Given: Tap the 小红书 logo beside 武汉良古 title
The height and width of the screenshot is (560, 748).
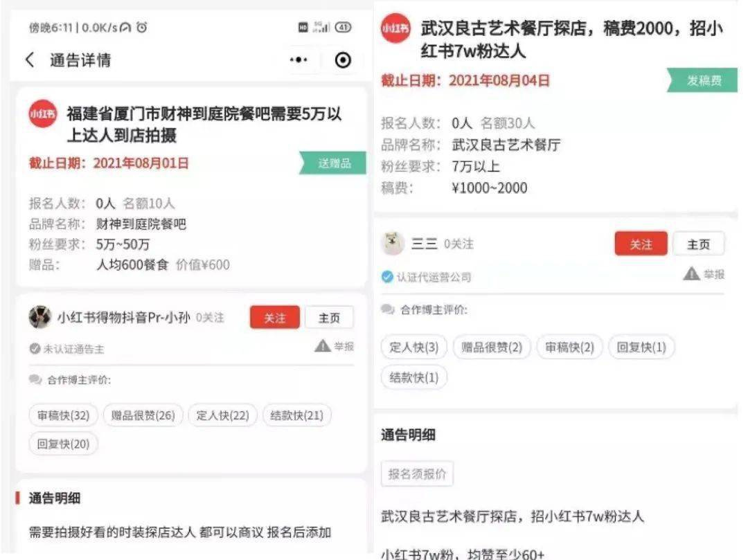Looking at the screenshot, I should coord(395,28).
